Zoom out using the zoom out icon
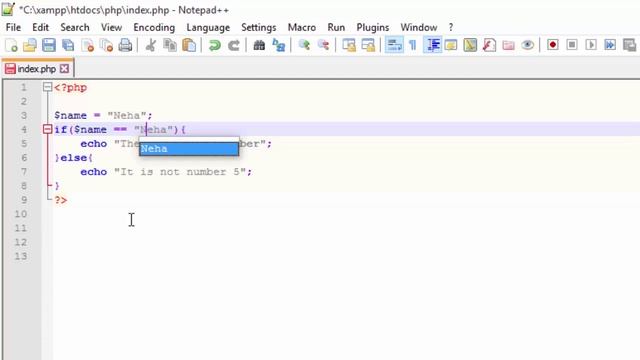 point(323,45)
